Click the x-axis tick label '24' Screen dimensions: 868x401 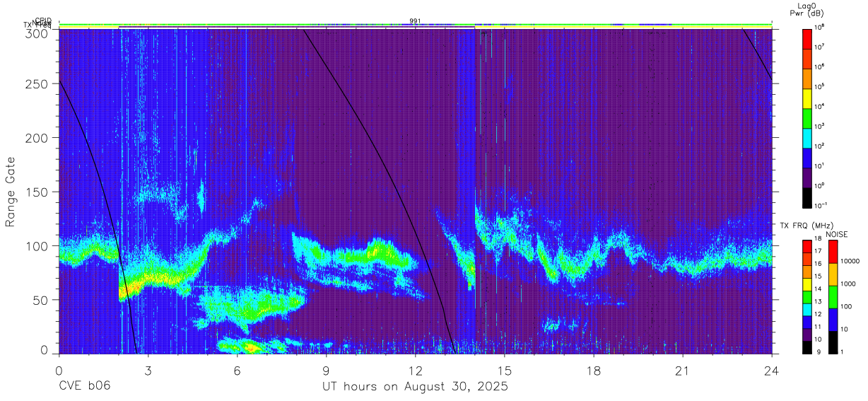(772, 371)
